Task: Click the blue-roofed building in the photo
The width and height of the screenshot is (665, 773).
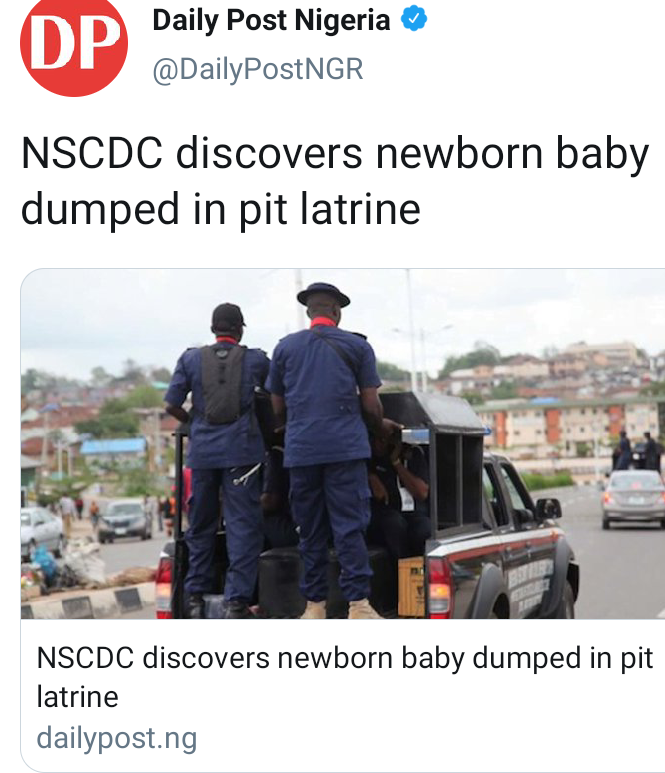Action: [113, 447]
